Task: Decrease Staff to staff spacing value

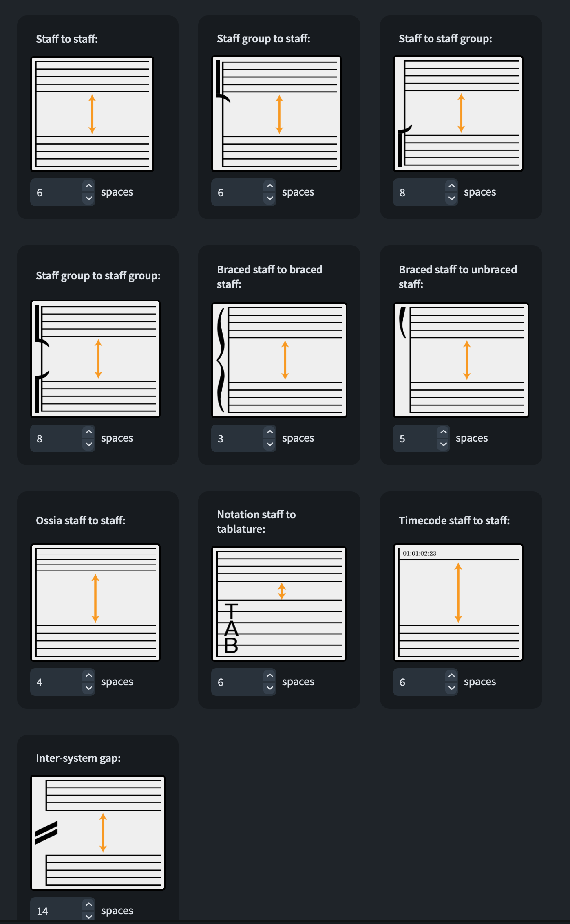Action: click(x=88, y=198)
